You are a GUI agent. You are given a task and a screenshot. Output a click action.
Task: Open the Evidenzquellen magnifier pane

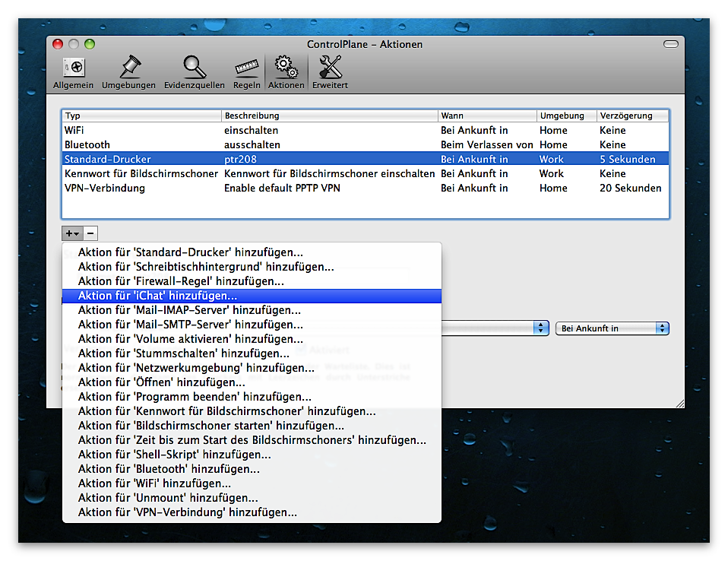pos(194,73)
